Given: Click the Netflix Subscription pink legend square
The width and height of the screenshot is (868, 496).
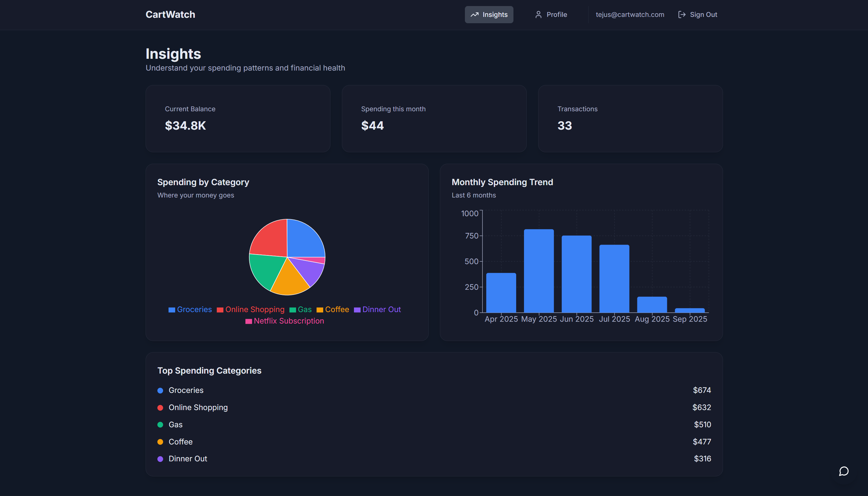Looking at the screenshot, I should point(249,322).
